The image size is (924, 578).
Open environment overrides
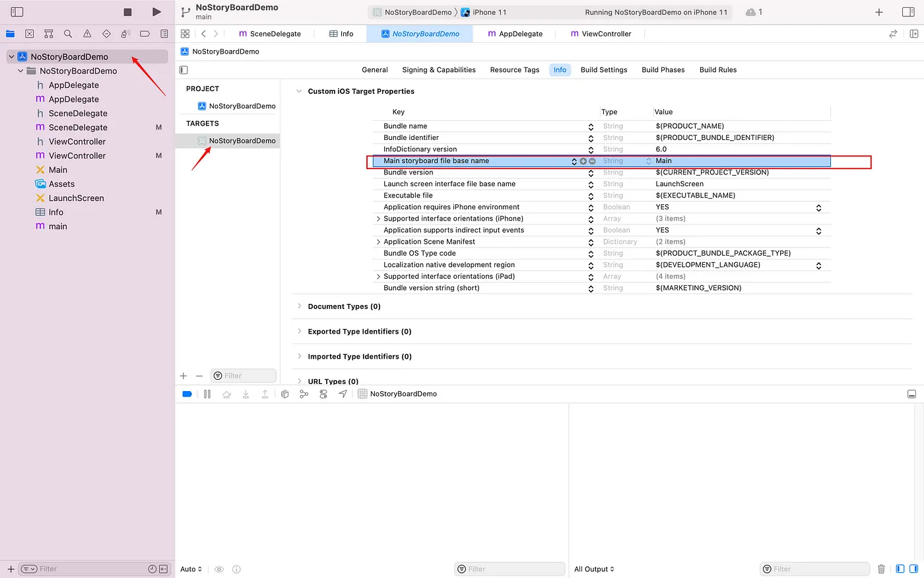323,394
